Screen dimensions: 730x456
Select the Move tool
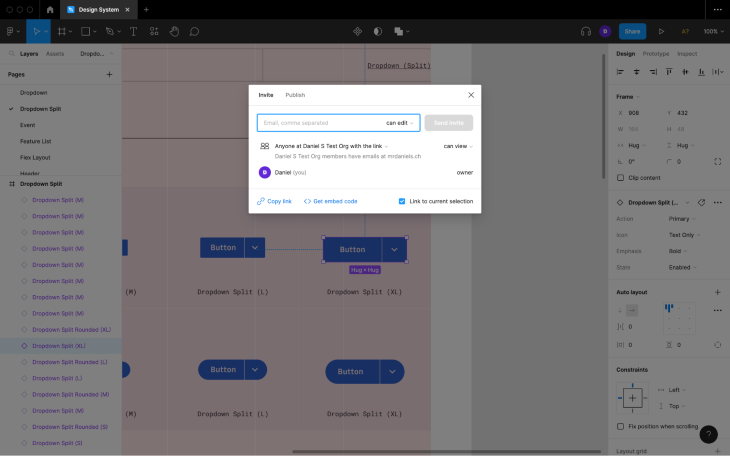pos(36,31)
